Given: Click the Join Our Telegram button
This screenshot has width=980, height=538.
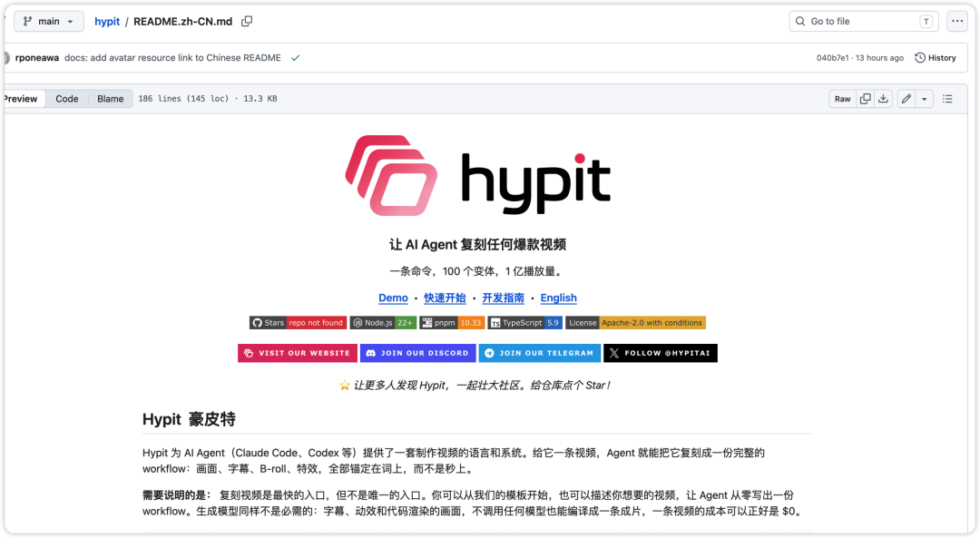Looking at the screenshot, I should point(540,353).
